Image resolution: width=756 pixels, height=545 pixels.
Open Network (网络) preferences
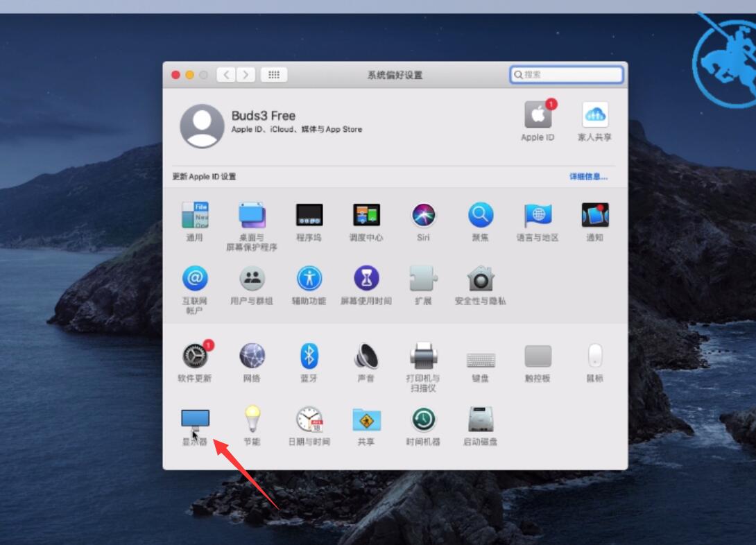coord(252,356)
